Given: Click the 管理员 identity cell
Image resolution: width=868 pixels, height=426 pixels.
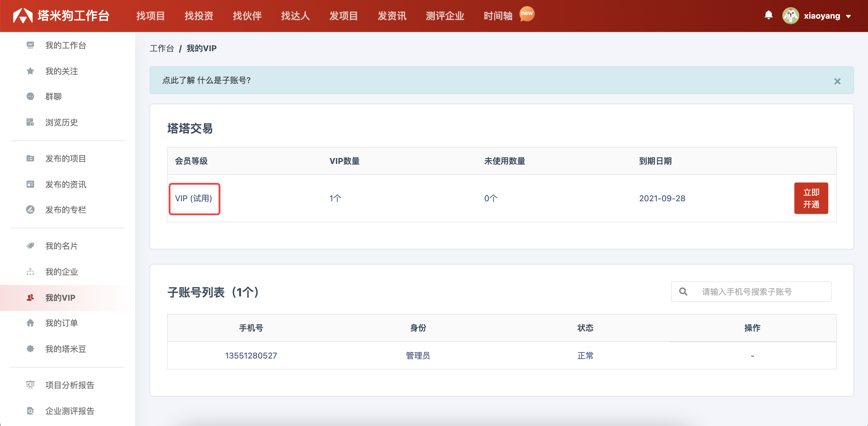Looking at the screenshot, I should pos(418,355).
